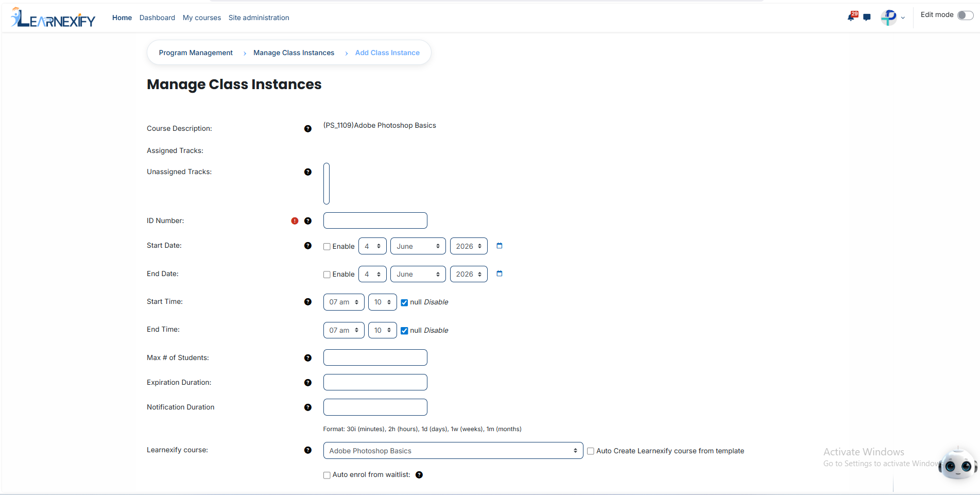
Task: Open the Start Time hour dropdown
Action: [x=343, y=302]
